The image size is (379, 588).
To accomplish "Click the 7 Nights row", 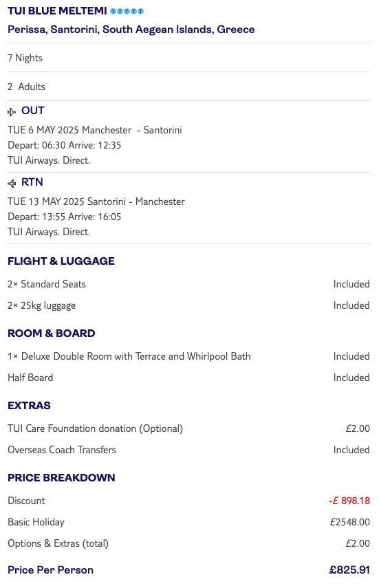I will coord(188,58).
